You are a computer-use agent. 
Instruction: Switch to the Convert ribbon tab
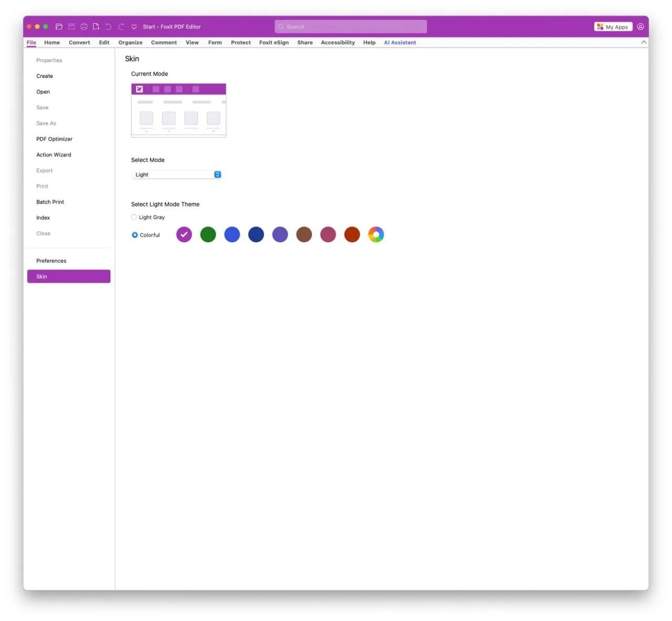click(79, 43)
